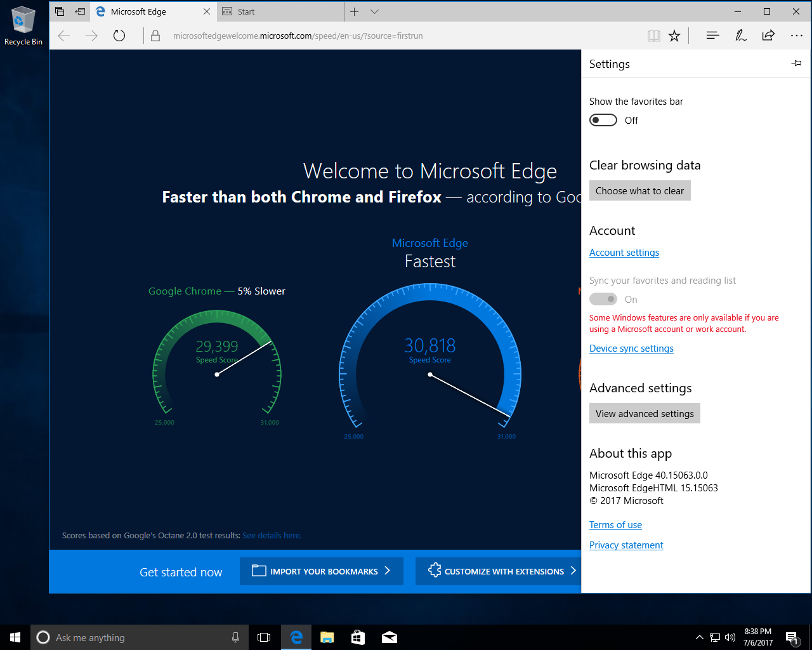
Task: Set these tabs aside icon
Action: coord(80,11)
